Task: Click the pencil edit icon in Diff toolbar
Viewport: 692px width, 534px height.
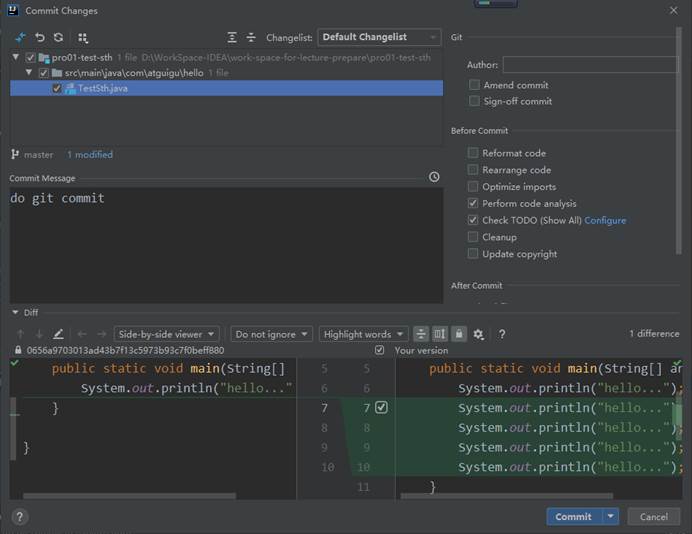Action: point(58,334)
